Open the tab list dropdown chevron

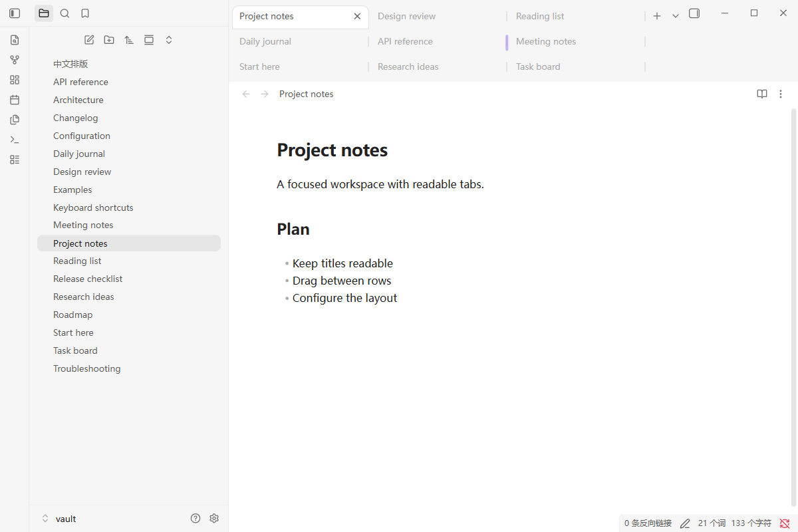(676, 16)
